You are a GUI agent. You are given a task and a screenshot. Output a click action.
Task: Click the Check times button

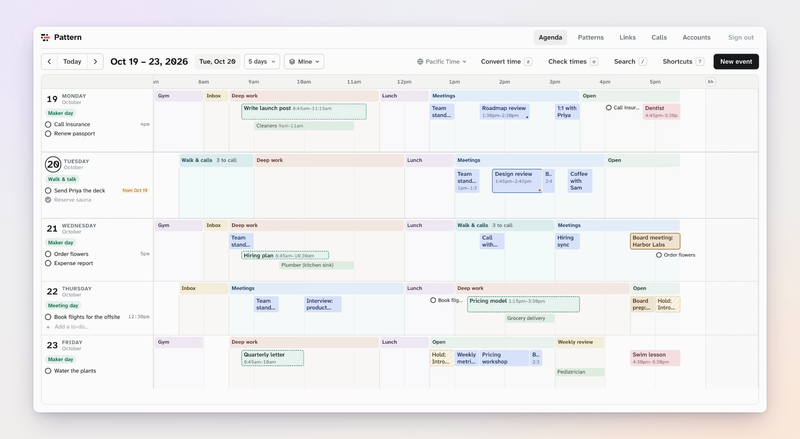pyautogui.click(x=572, y=61)
